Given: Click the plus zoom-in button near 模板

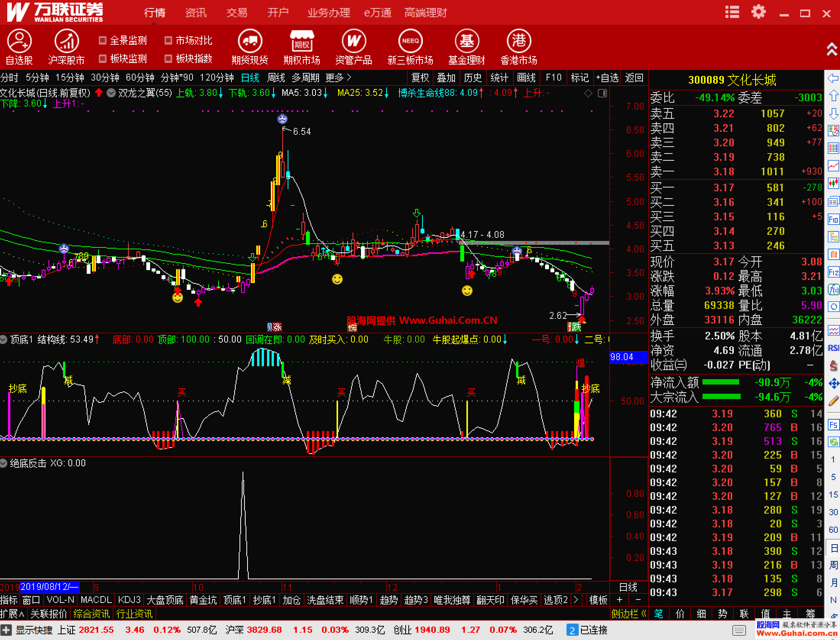Looking at the screenshot, I should click(x=620, y=600).
